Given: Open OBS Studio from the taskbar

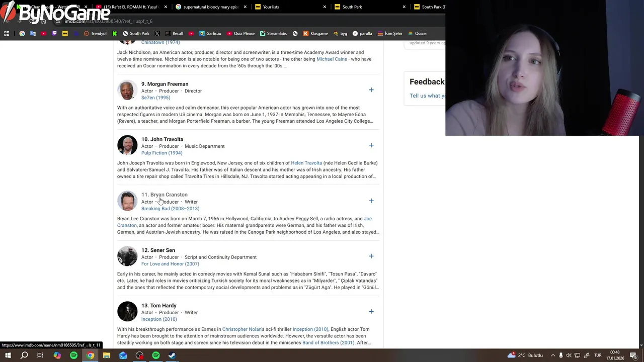Looking at the screenshot, I should (139, 355).
